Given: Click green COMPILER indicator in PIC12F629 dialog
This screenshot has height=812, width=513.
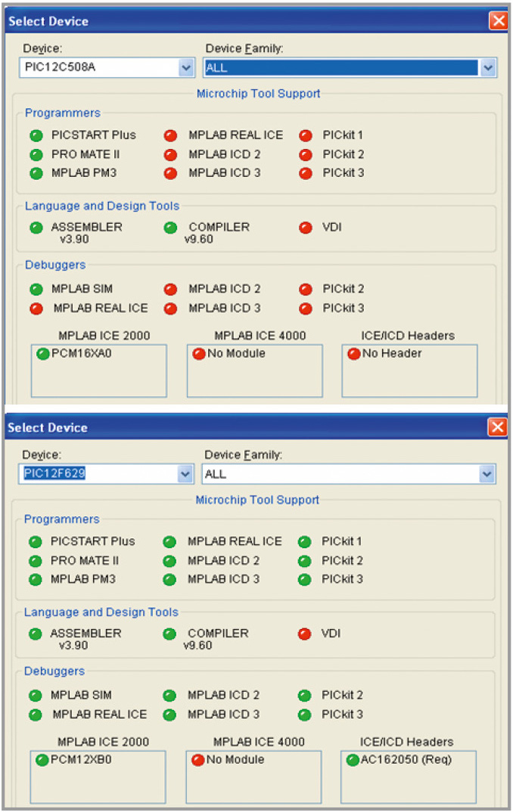Looking at the screenshot, I should point(169,634).
